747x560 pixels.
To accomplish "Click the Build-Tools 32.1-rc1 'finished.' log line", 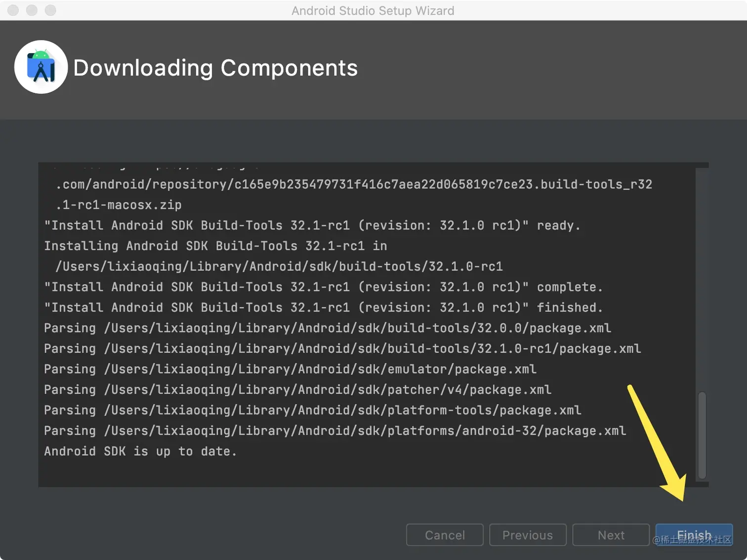I will (x=324, y=308).
